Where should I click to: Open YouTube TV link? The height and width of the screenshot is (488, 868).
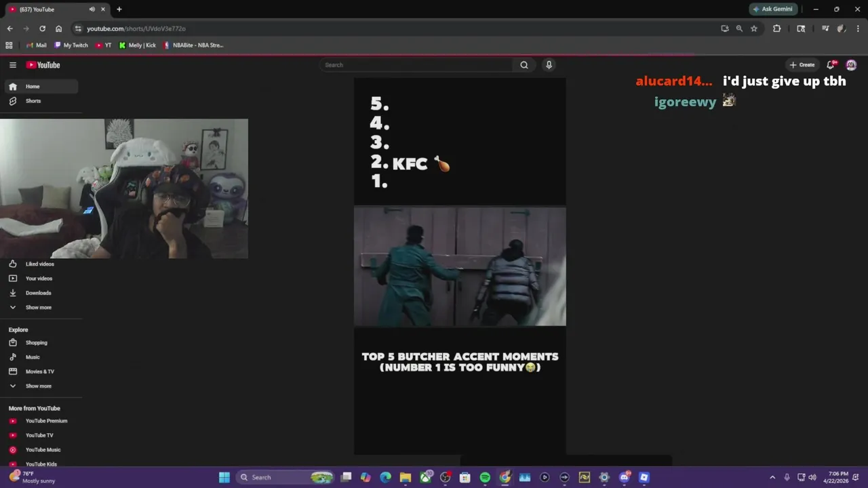[x=41, y=435]
